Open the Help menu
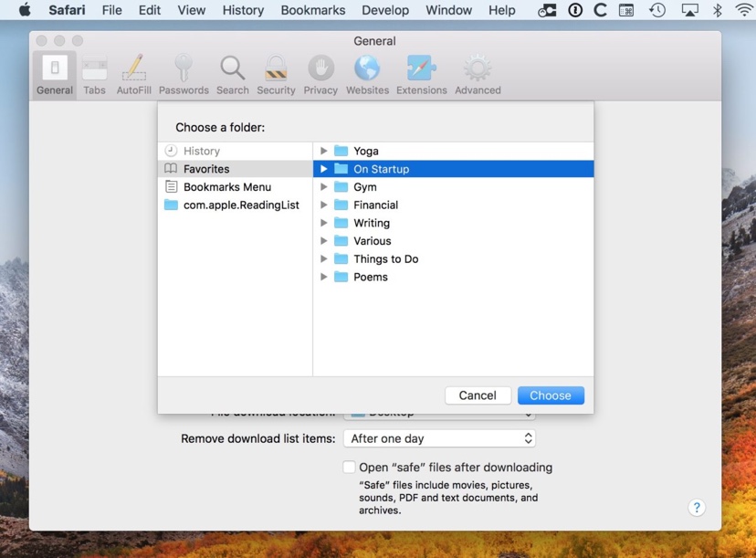The image size is (756, 558). click(502, 10)
